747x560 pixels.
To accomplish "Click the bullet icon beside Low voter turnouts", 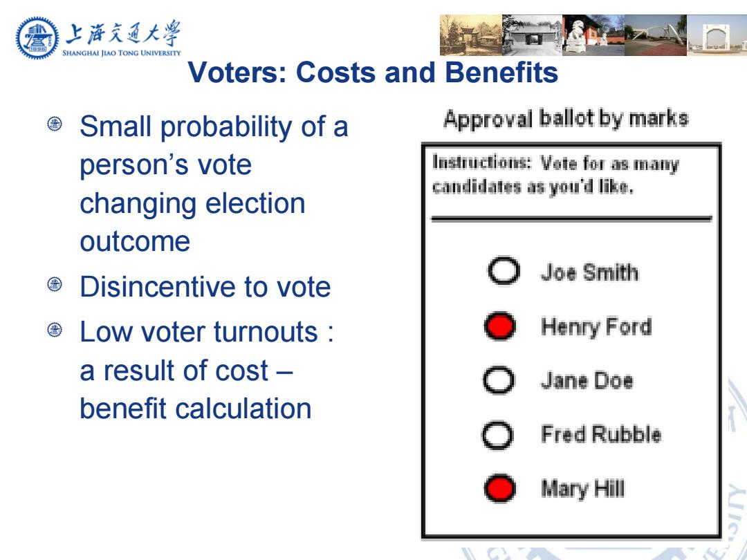I will click(55, 330).
